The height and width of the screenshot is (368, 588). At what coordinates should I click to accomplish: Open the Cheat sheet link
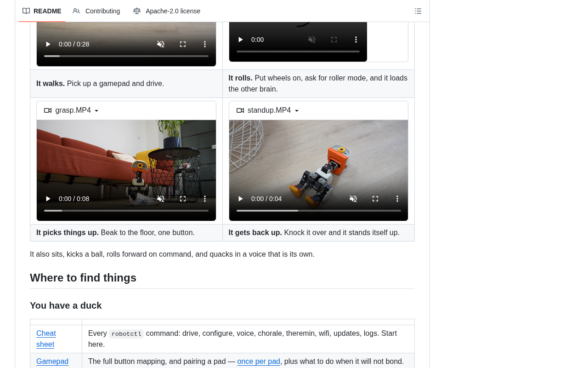pos(46,339)
